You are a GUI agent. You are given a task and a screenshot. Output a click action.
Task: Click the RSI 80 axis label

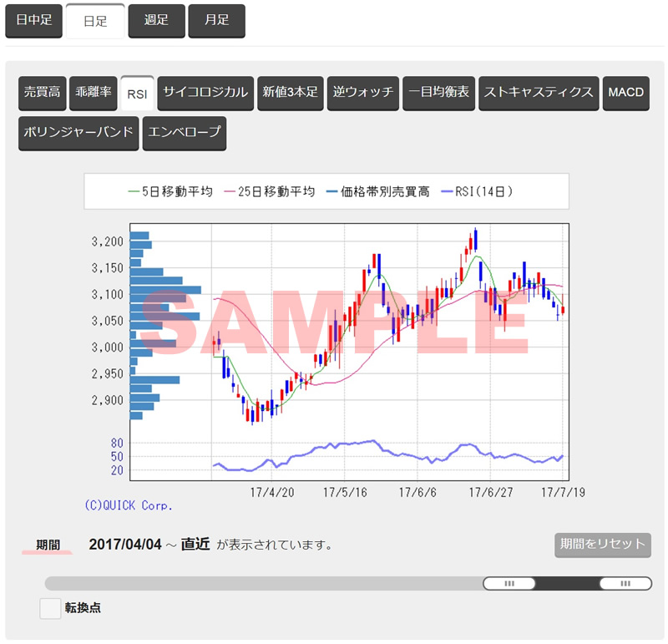click(117, 444)
